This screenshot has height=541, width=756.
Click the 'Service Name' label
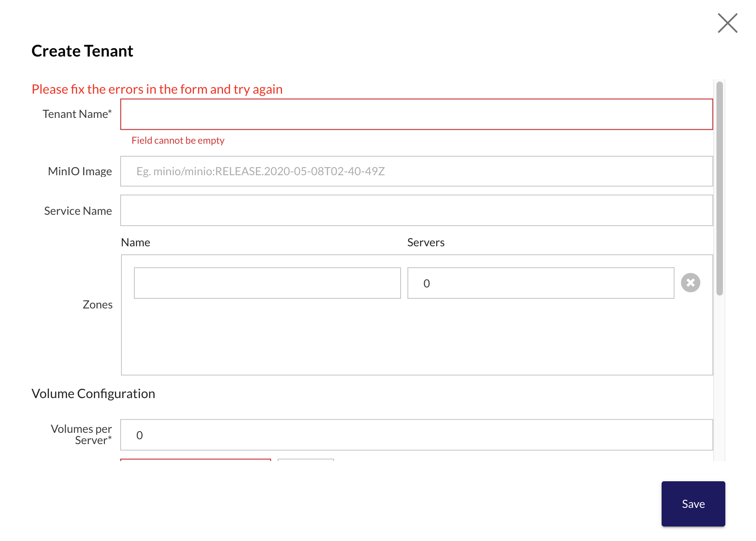tap(78, 211)
